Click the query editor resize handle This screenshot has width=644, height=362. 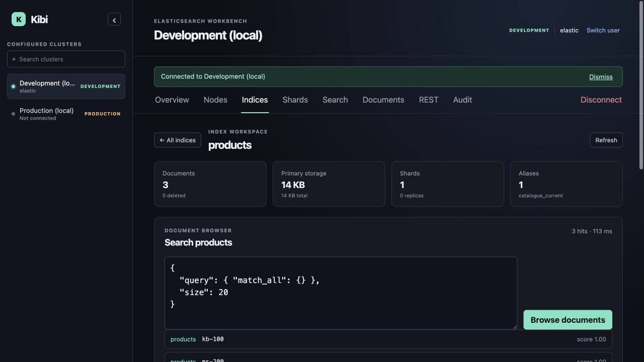coord(514,327)
